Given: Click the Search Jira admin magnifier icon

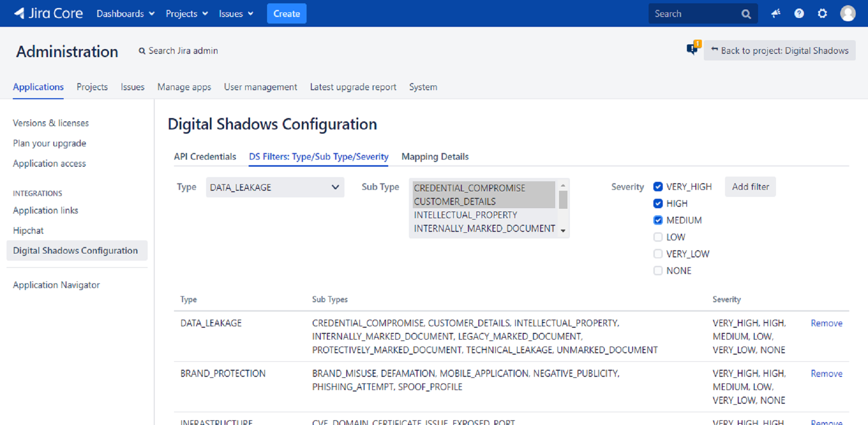Looking at the screenshot, I should pos(142,51).
